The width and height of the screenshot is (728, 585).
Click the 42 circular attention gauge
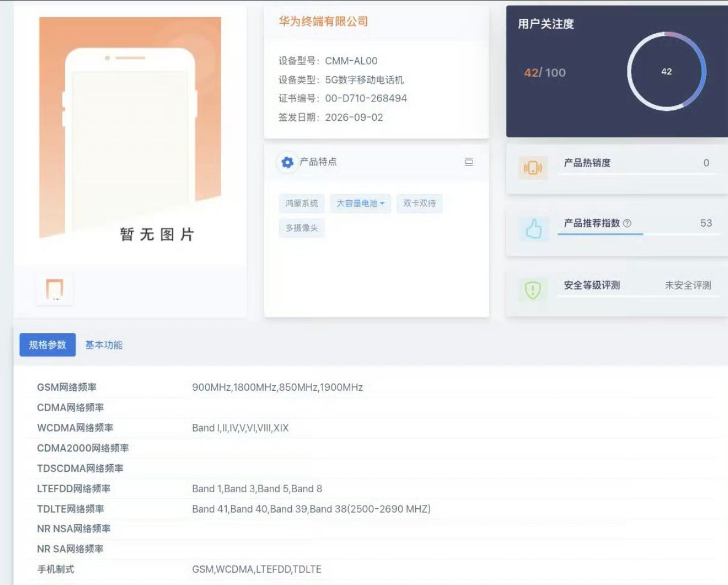tap(666, 72)
